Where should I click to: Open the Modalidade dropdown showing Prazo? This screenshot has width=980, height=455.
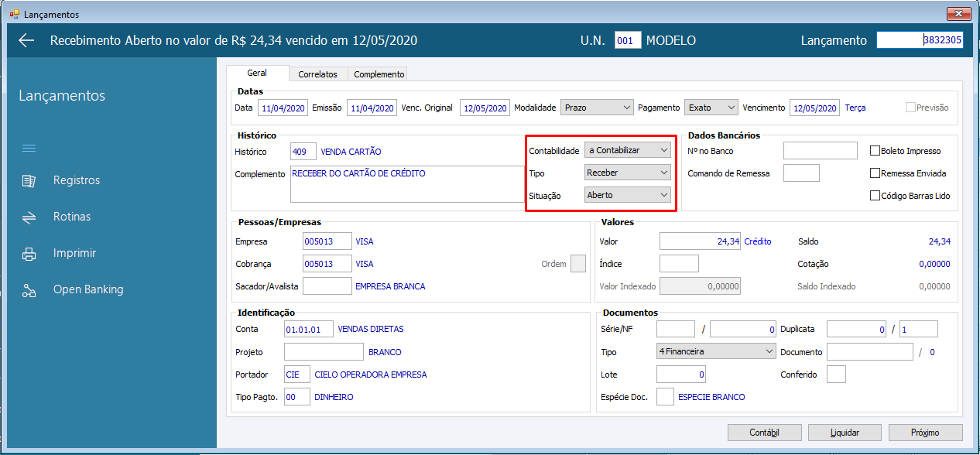click(597, 108)
